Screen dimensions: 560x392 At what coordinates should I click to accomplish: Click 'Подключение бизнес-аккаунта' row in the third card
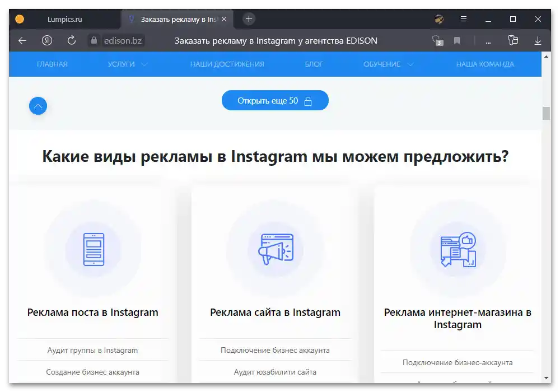[458, 362]
